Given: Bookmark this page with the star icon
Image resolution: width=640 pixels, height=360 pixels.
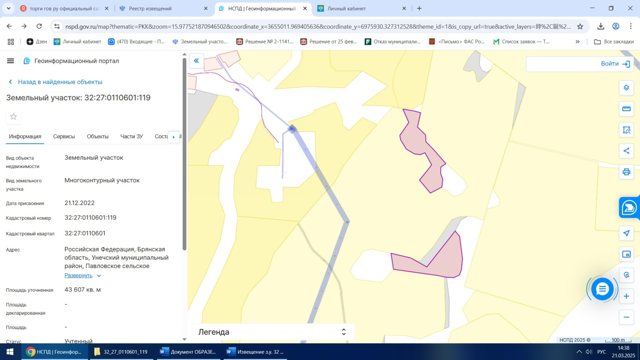Looking at the screenshot, I should (x=580, y=27).
